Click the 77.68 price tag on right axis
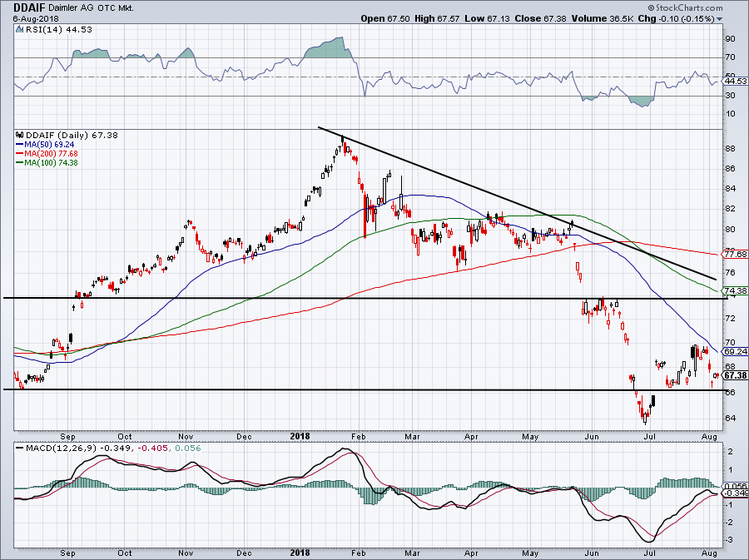 pyautogui.click(x=735, y=254)
